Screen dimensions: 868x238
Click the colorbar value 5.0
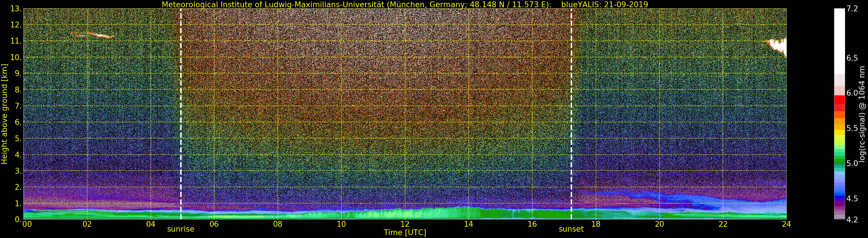point(852,163)
